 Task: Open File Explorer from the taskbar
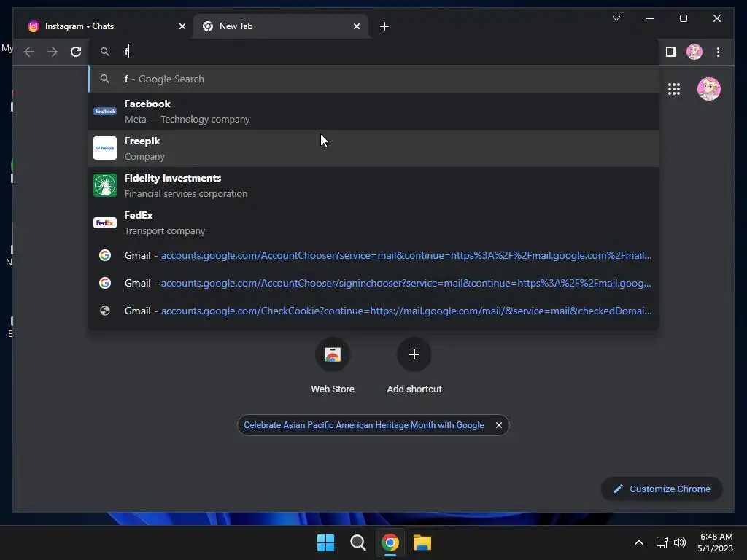422,542
